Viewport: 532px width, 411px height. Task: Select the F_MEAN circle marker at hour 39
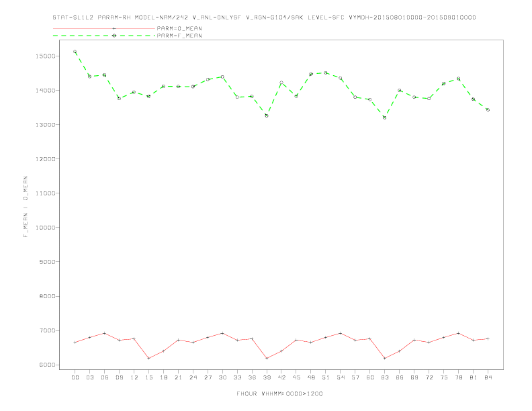click(267, 116)
